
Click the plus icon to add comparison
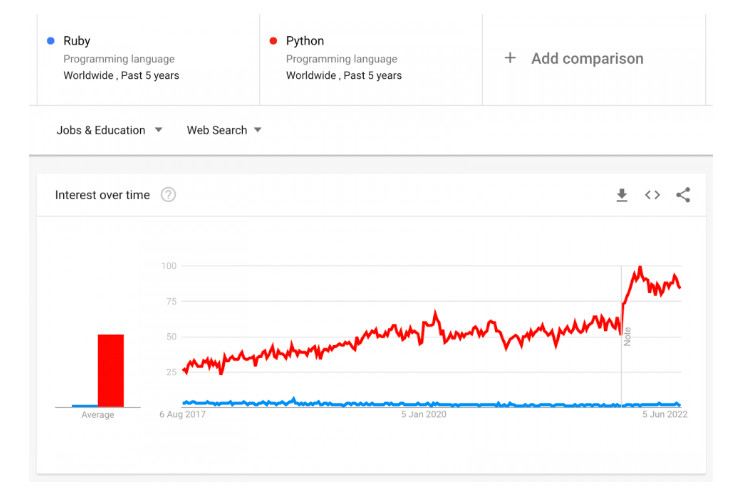pyautogui.click(x=510, y=58)
